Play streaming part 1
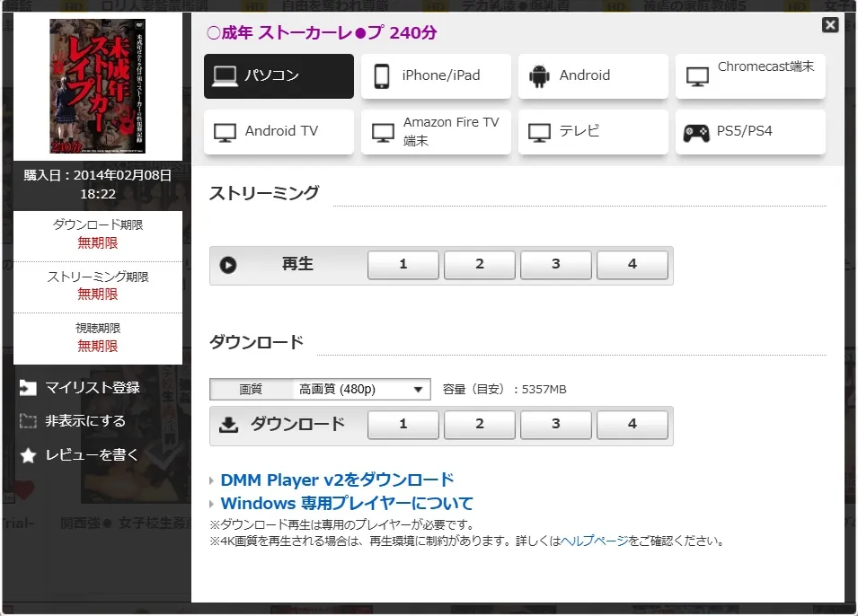 click(x=403, y=265)
